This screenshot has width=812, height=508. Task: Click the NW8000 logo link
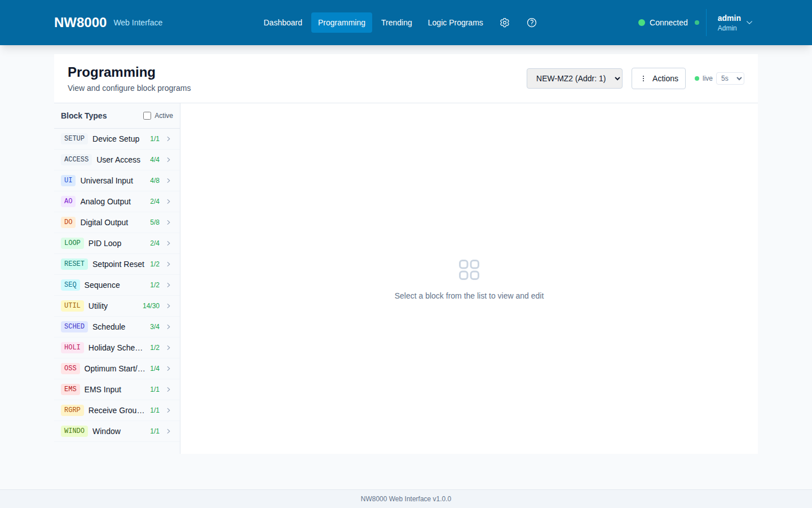[80, 23]
